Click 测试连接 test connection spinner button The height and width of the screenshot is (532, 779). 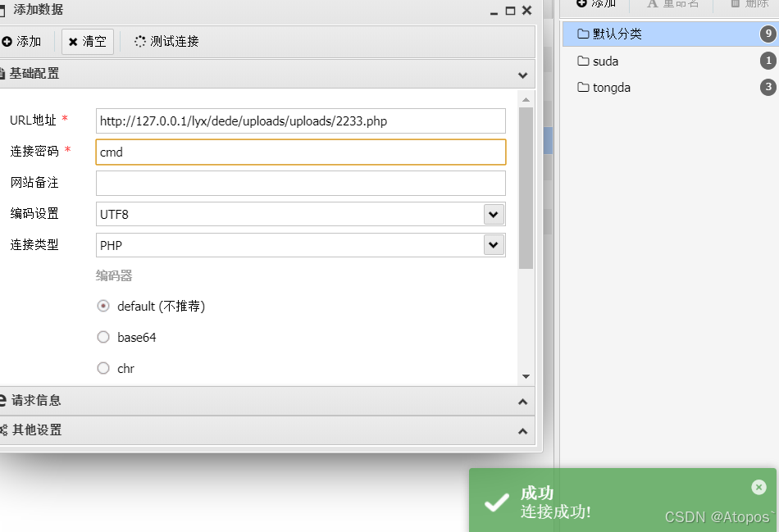[166, 41]
